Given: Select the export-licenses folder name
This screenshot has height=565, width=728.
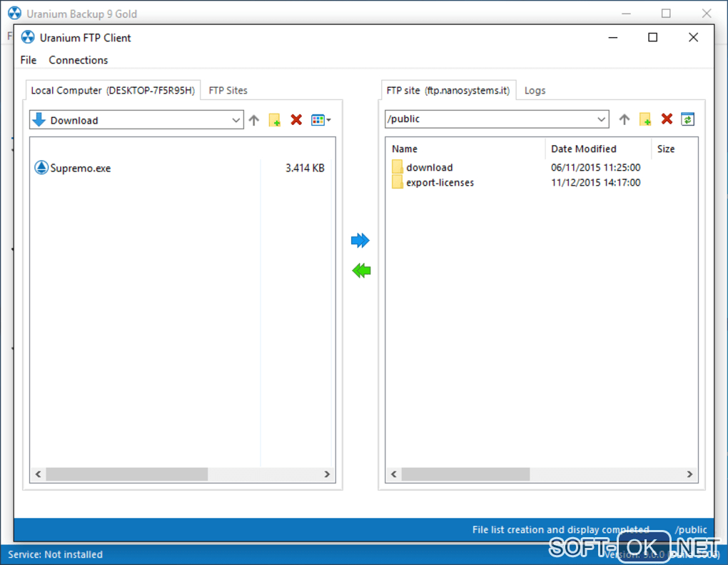Looking at the screenshot, I should tap(440, 182).
